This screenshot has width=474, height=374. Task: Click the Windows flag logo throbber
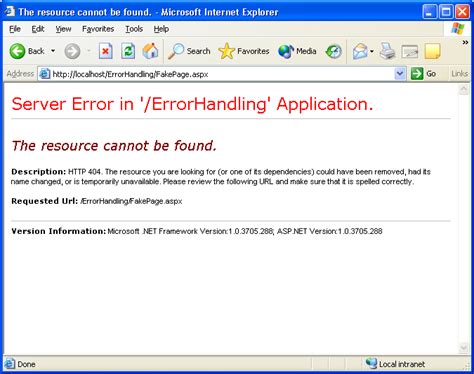(458, 29)
